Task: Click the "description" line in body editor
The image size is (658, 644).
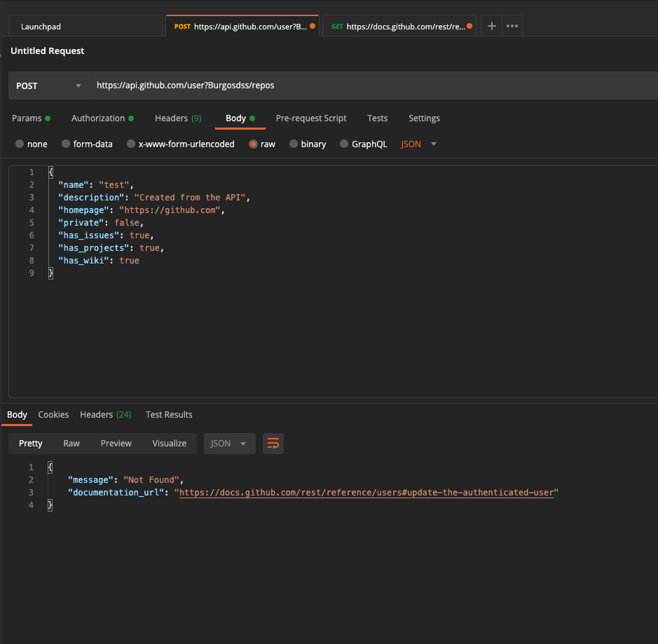Action: coord(154,198)
